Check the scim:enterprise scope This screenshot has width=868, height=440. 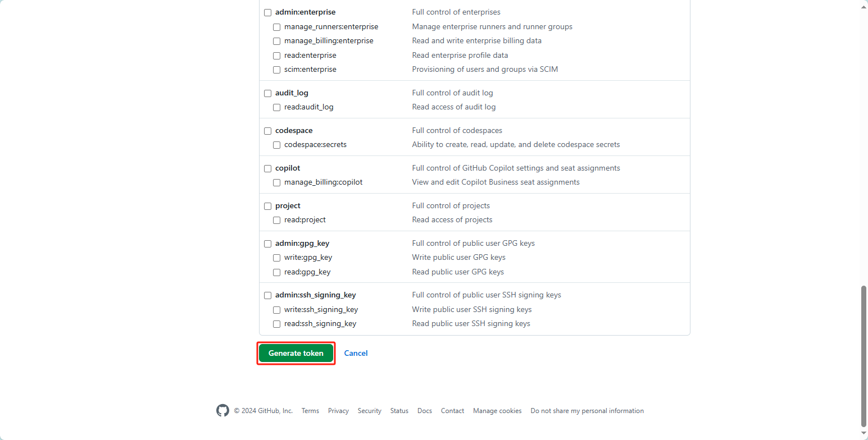coord(277,70)
